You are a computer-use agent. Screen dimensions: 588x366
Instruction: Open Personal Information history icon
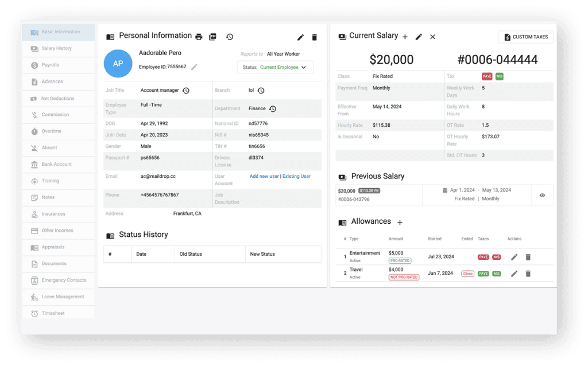(x=230, y=37)
